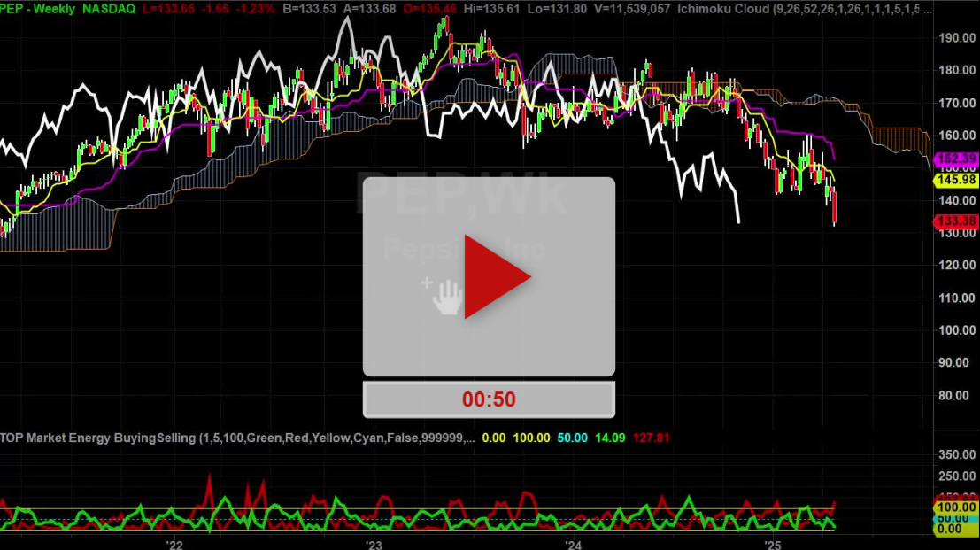Click the Hi=135.61 high value readout
980x550 pixels.
pos(492,9)
